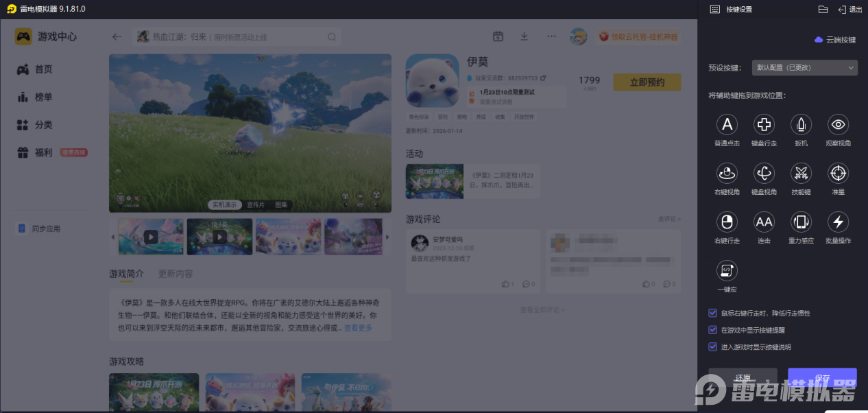The height and width of the screenshot is (413, 868).
Task: Toggle 鼠标右键行走时,降低行走惯性 checkbox
Action: (x=713, y=313)
